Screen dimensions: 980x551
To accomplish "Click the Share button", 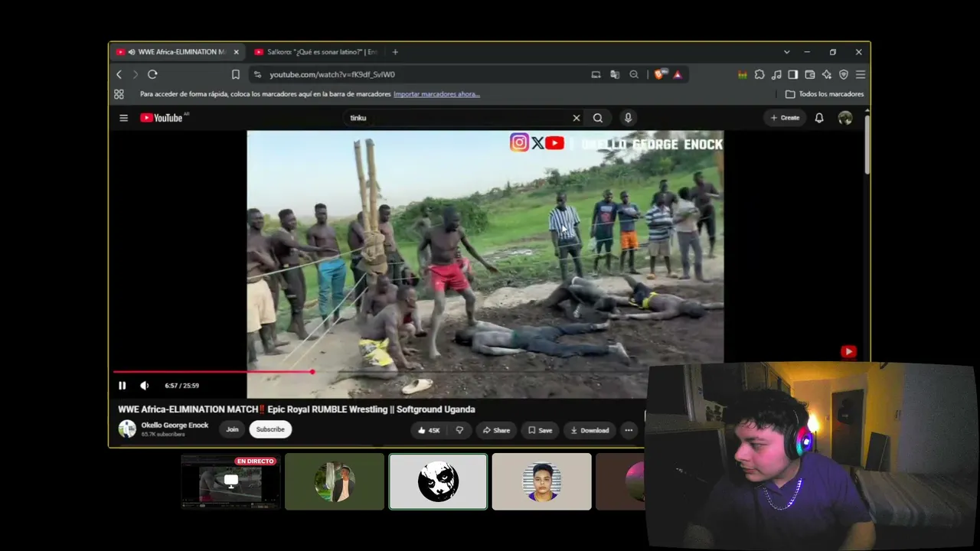I will [496, 430].
